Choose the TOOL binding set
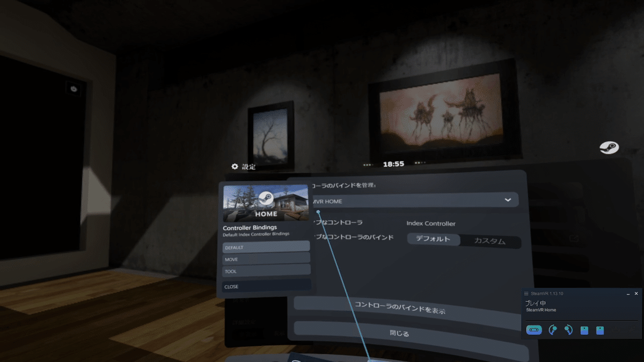Viewport: 644px width, 362px height. (x=266, y=271)
